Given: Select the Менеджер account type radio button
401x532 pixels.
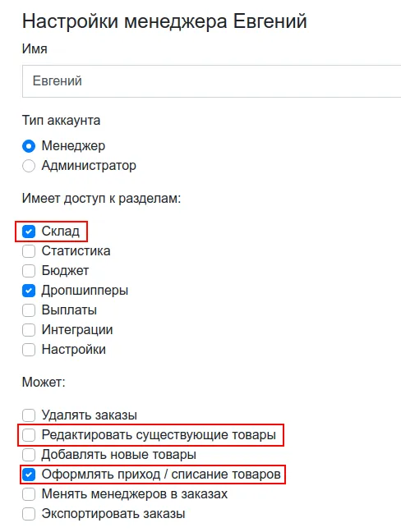Looking at the screenshot, I should [29, 146].
